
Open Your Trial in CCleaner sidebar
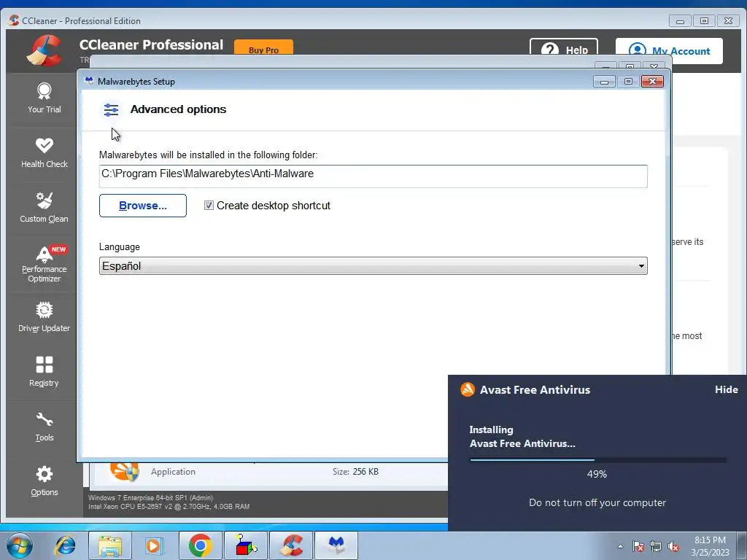coord(44,98)
